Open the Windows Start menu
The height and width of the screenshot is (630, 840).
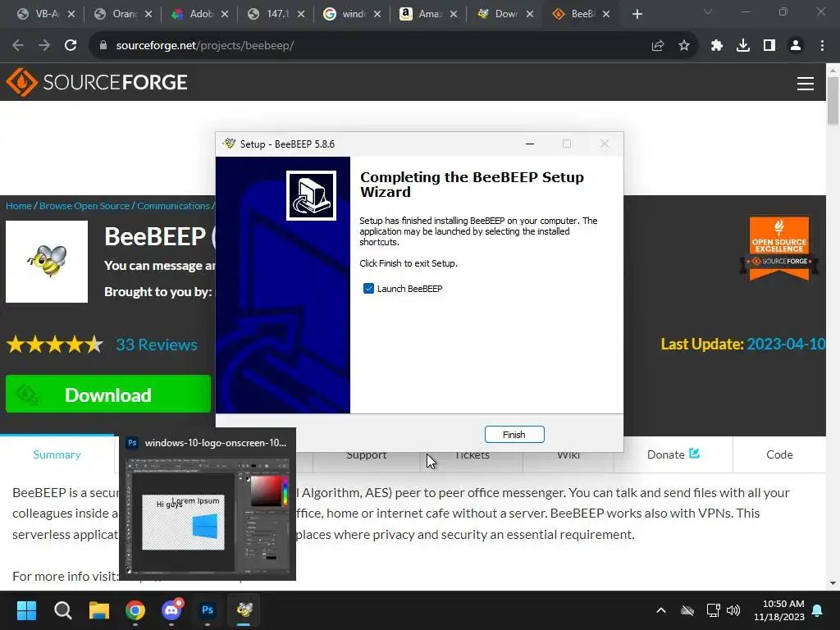coord(26,610)
